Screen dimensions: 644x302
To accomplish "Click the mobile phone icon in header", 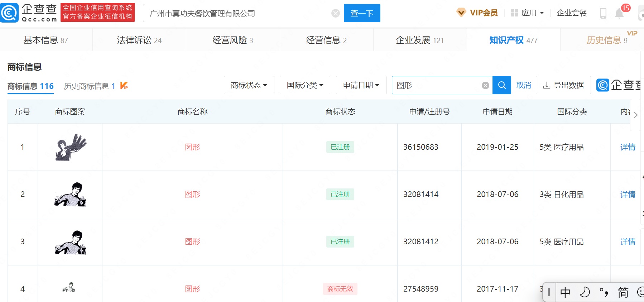I will coord(603,13).
